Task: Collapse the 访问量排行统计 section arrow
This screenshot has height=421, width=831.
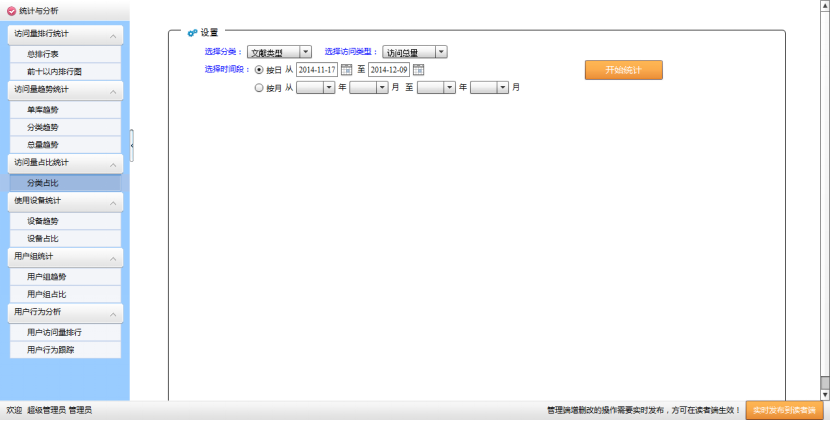Action: [x=114, y=35]
